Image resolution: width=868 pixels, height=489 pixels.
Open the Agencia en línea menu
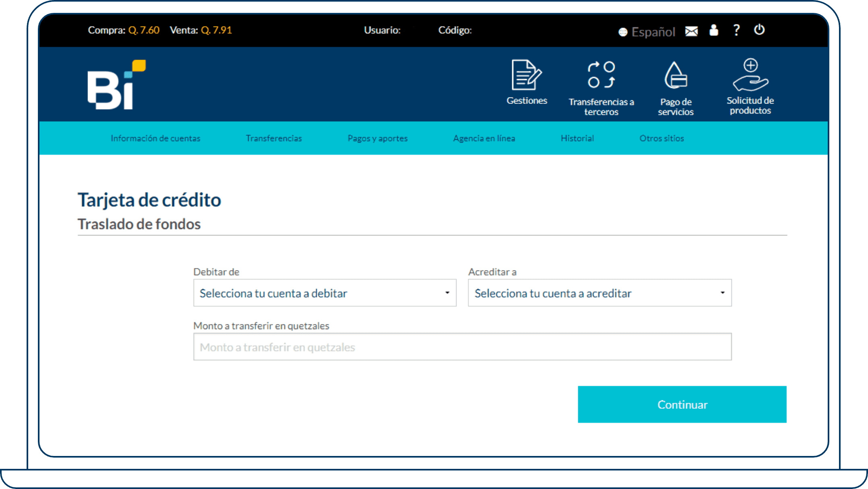(x=484, y=138)
